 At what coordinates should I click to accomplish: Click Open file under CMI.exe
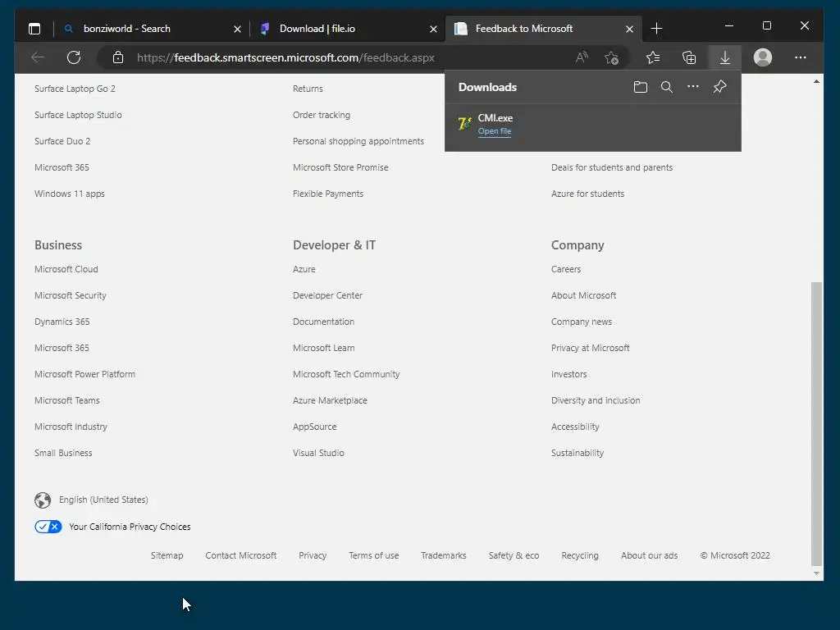495,131
